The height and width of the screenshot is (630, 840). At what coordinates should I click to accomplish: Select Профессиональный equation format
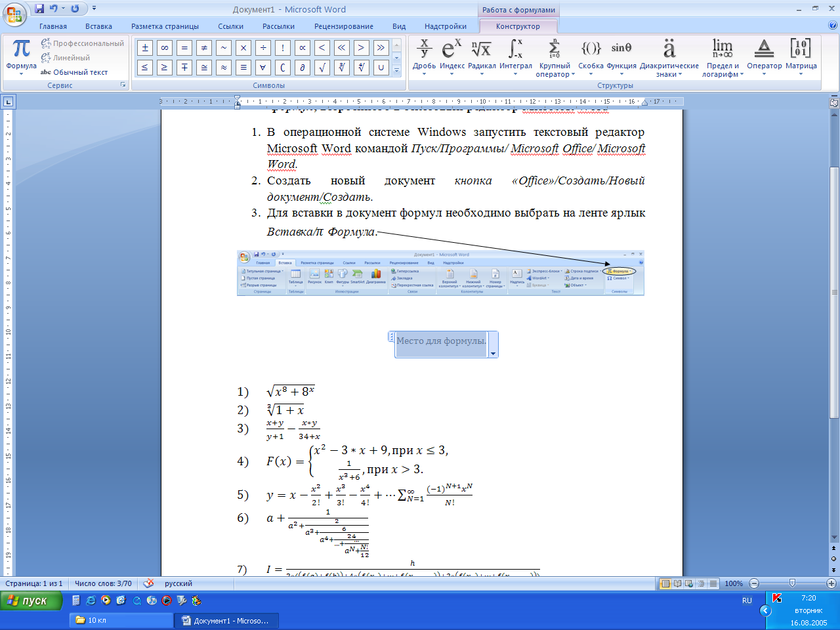click(x=82, y=43)
